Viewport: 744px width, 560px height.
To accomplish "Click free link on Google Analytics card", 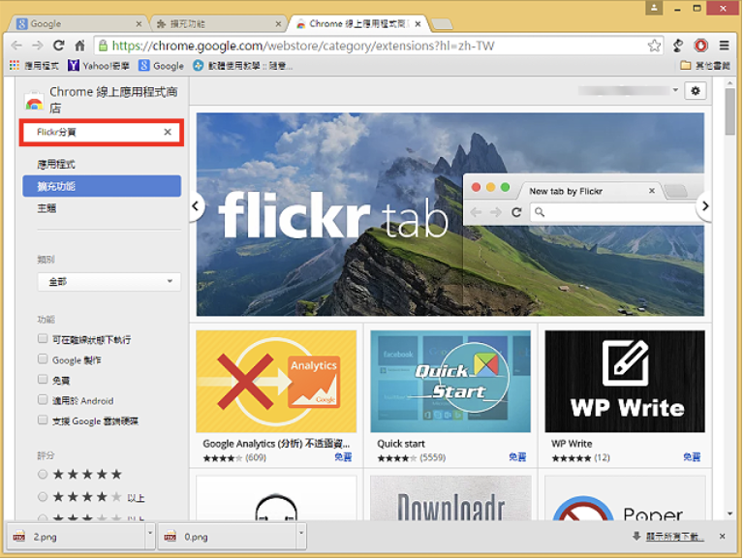I will [x=343, y=457].
